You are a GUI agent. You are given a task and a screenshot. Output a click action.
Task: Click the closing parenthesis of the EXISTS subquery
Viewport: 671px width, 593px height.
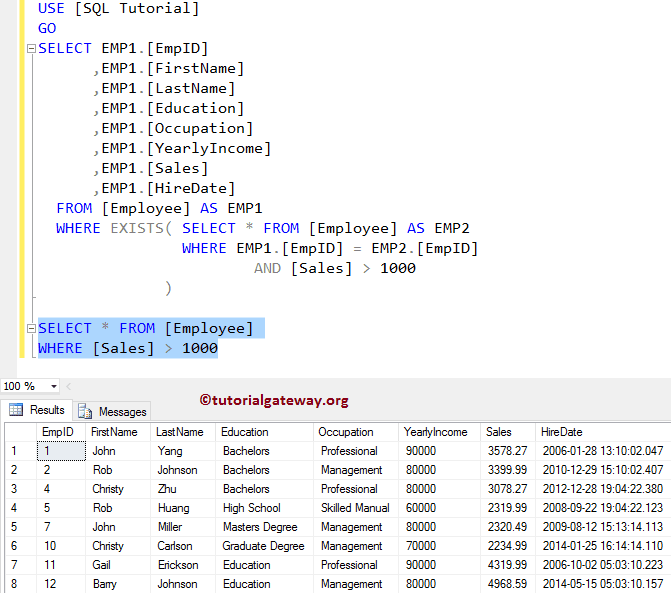(168, 288)
